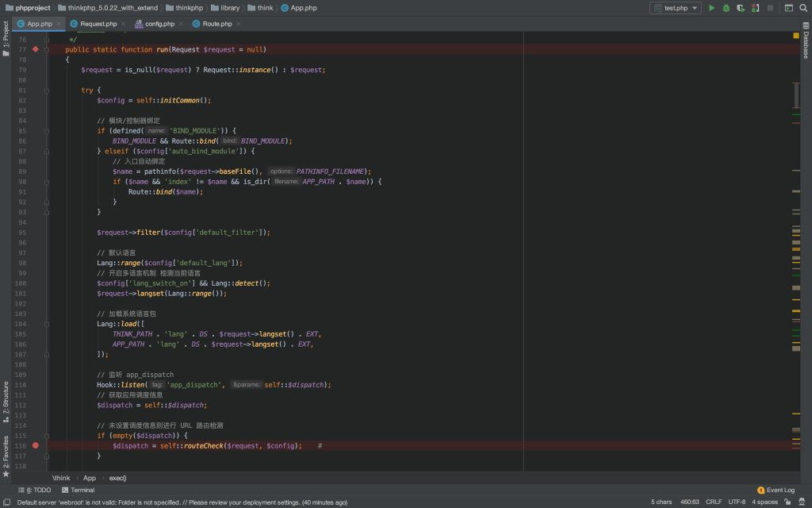This screenshot has width=812, height=508.
Task: Click the yellow inspection indicator square above the editor scrollbar
Action: [x=796, y=36]
